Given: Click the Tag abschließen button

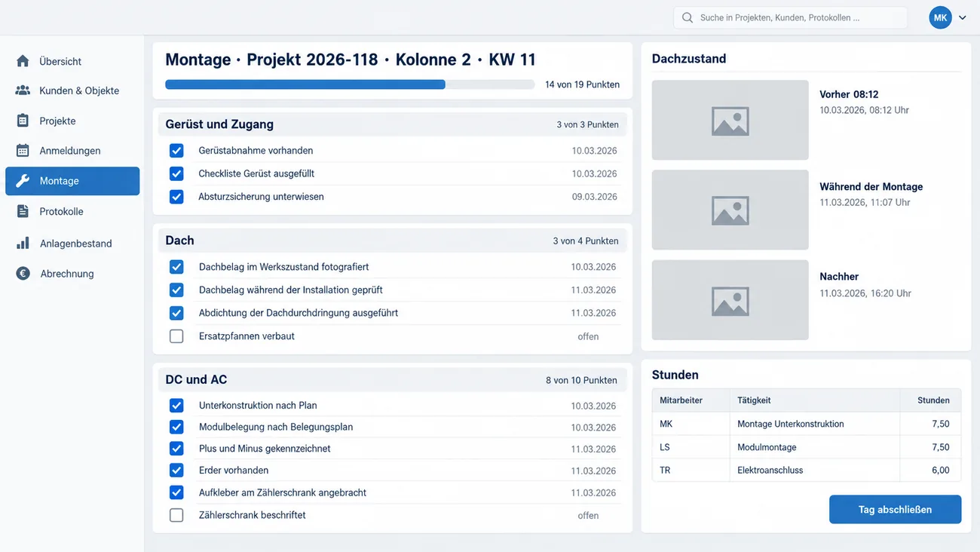Looking at the screenshot, I should pos(895,509).
